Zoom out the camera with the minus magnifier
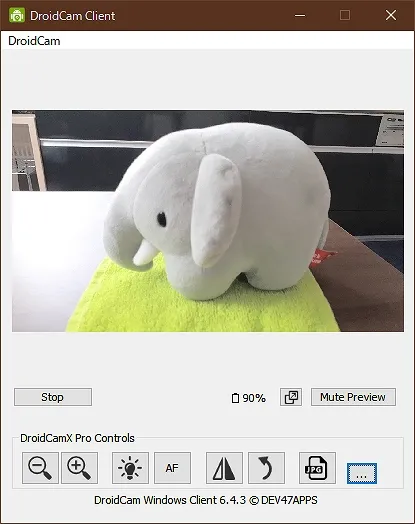The width and height of the screenshot is (415, 524). pos(40,468)
